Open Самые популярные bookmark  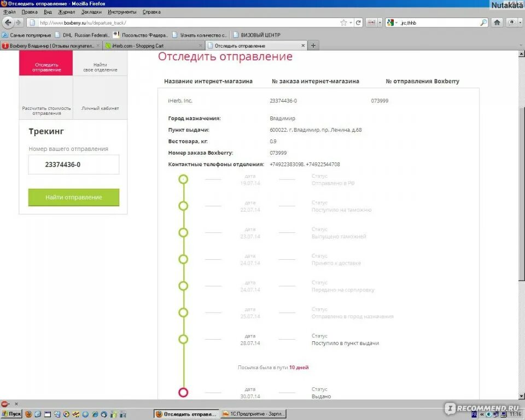tap(27, 35)
